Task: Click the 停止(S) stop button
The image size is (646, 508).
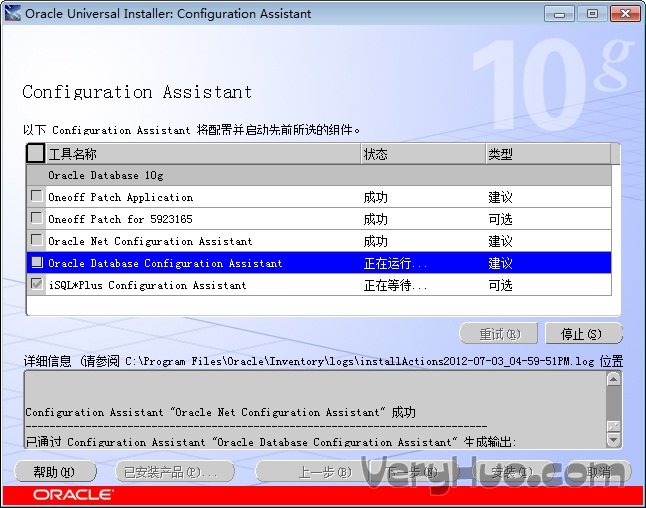Action: [584, 333]
